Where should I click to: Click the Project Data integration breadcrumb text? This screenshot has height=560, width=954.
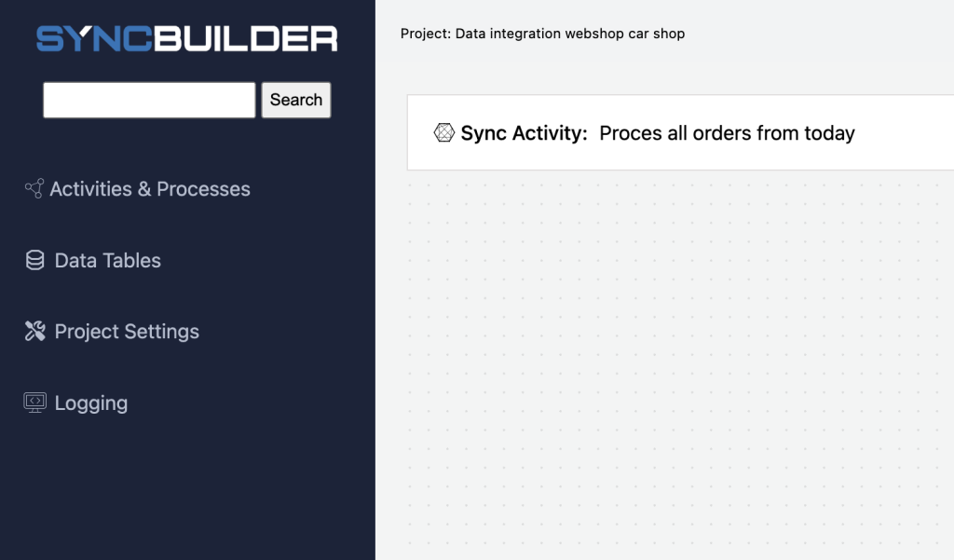(x=543, y=34)
